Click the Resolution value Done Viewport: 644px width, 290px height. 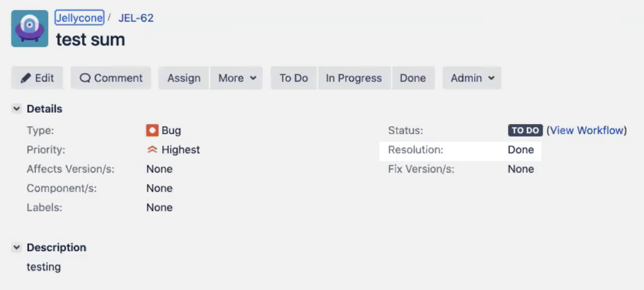(x=521, y=150)
